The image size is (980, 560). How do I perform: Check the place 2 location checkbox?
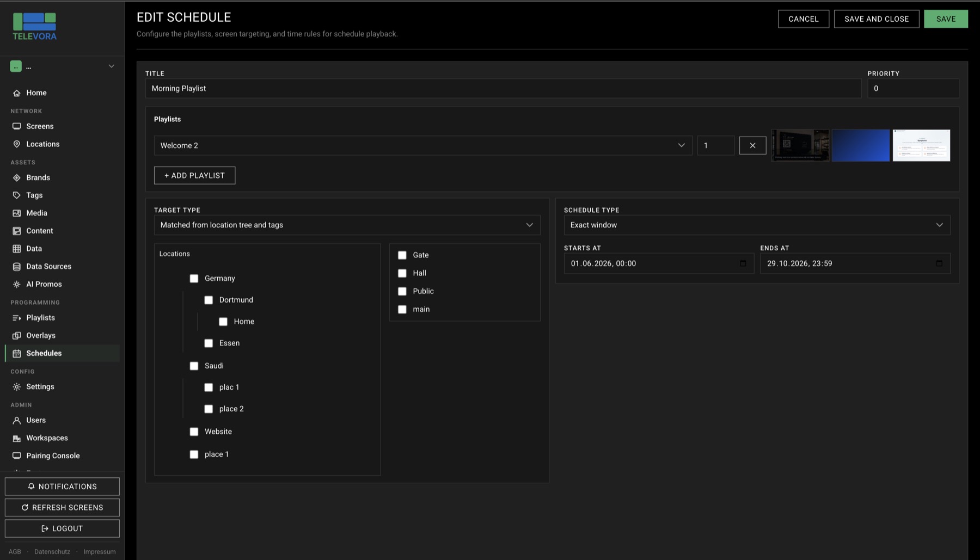(x=209, y=409)
